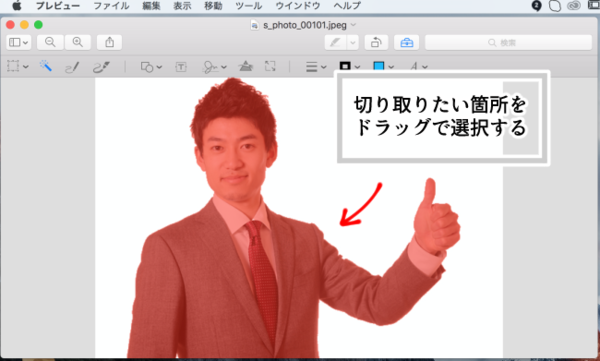
Task: Select the Sketch pen tool
Action: 72,67
